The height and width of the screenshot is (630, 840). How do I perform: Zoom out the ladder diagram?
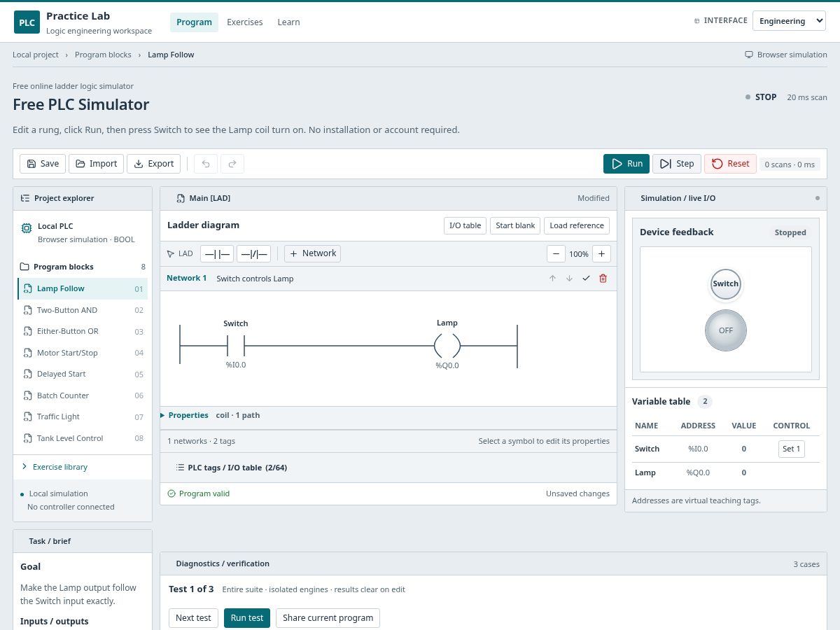[x=556, y=253]
